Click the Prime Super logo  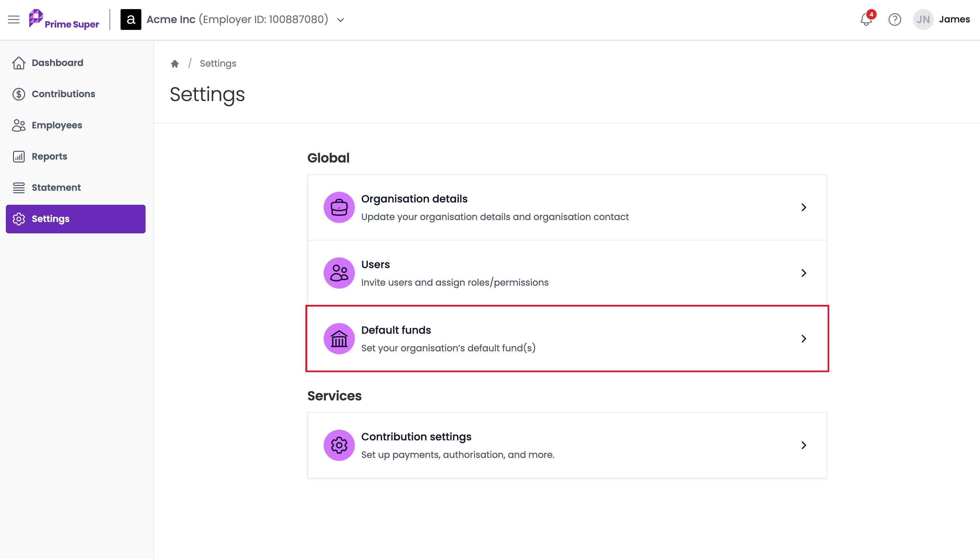[x=64, y=19]
